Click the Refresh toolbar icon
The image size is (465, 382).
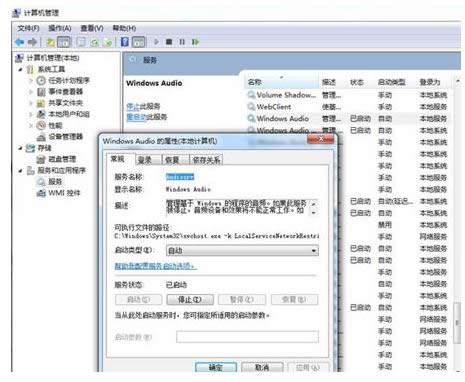(x=95, y=42)
